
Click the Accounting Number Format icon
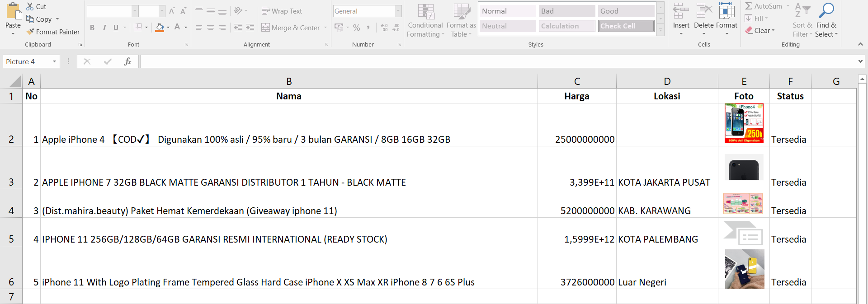point(339,28)
